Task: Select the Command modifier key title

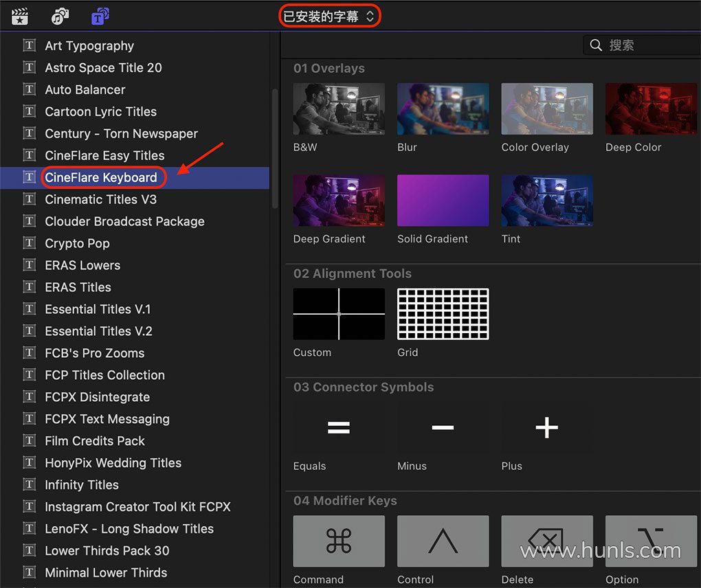Action: click(339, 543)
